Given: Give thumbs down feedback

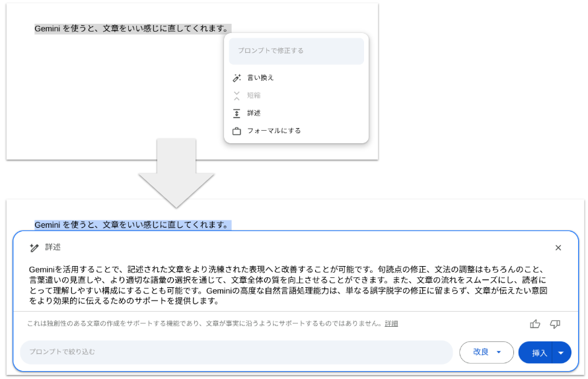Looking at the screenshot, I should tap(555, 324).
